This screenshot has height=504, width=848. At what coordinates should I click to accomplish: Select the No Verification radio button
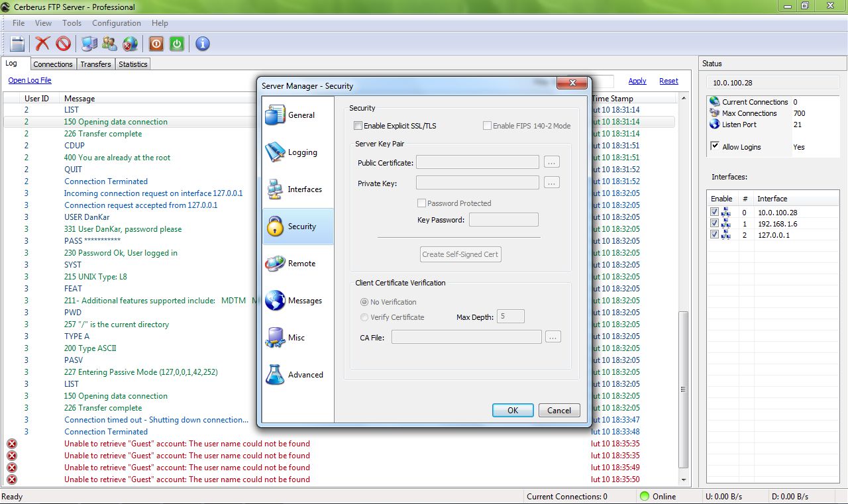click(364, 302)
